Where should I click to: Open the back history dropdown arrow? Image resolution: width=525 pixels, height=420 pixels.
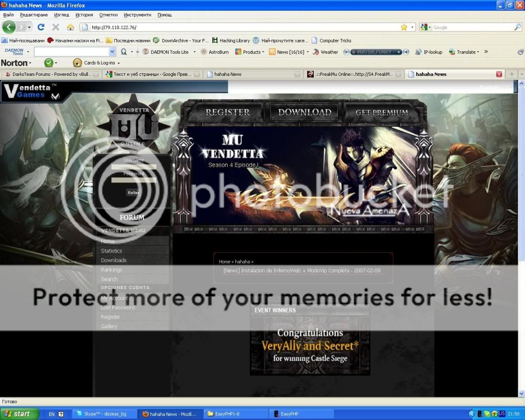pyautogui.click(x=29, y=27)
